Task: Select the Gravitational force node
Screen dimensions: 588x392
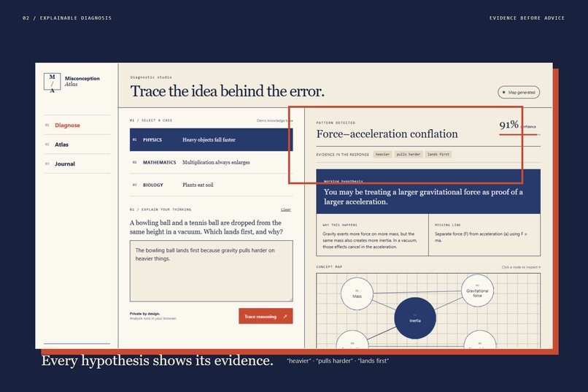Action: tap(477, 291)
